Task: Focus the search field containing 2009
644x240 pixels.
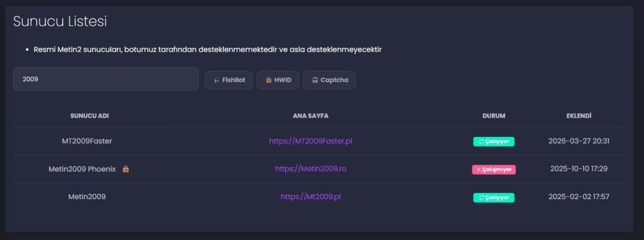Action: pyautogui.click(x=106, y=79)
